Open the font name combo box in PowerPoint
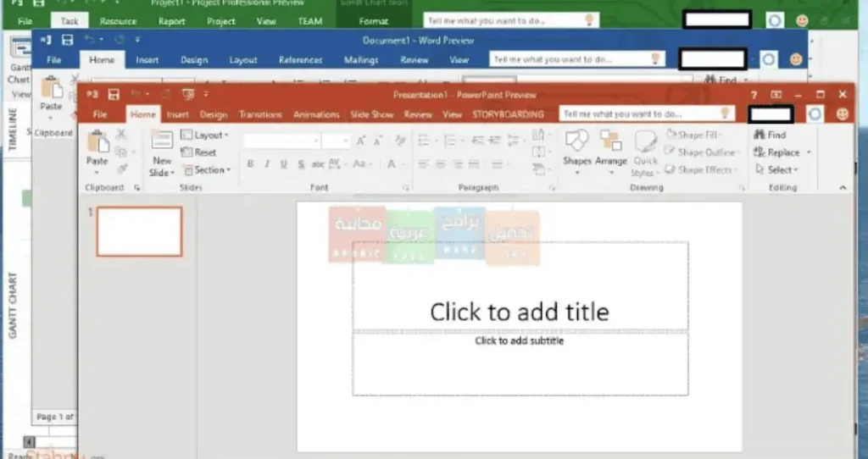Image resolution: width=868 pixels, height=459 pixels. coord(281,141)
